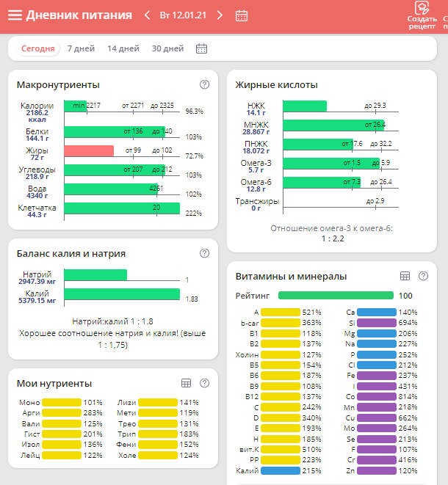Go to previous day arrow

pyautogui.click(x=148, y=15)
